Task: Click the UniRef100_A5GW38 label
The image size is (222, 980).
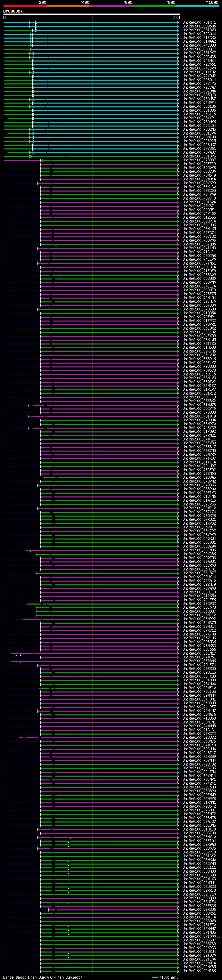Action: pos(199,57)
